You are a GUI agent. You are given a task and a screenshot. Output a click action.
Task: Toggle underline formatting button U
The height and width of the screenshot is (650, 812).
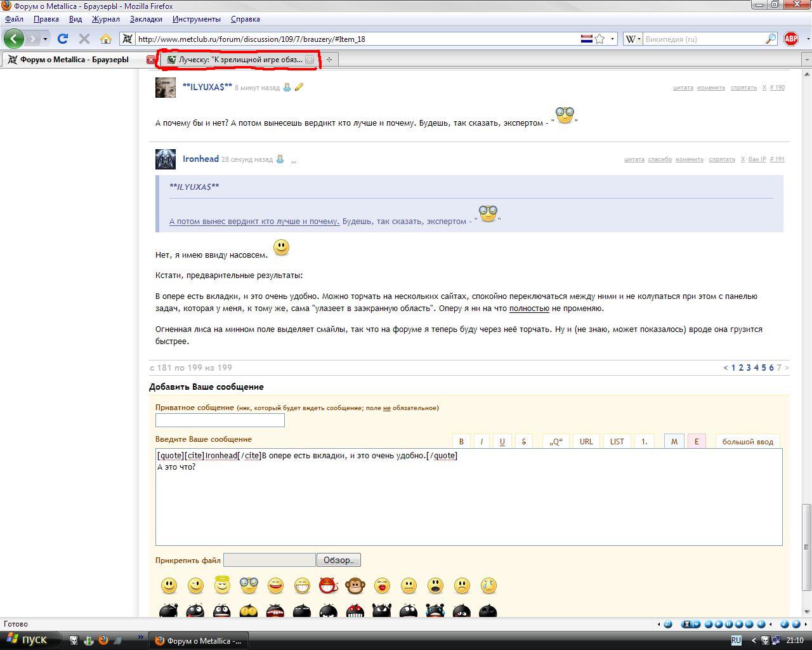click(502, 442)
